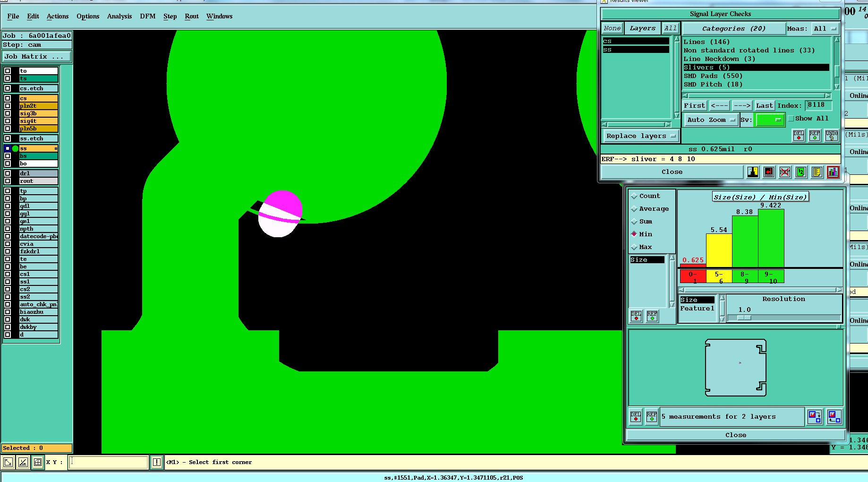Open the Job Matrix button menu
Viewport: 868px width, 482px height.
point(37,57)
